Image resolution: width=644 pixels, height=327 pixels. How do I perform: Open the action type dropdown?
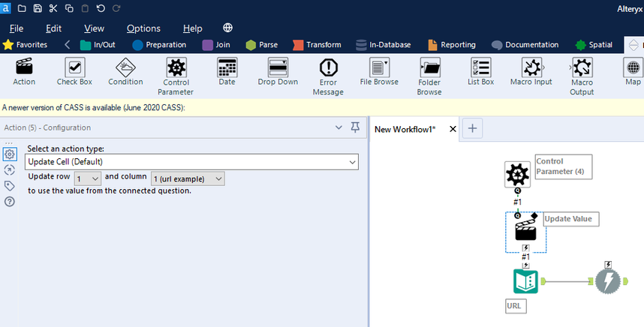(x=192, y=162)
